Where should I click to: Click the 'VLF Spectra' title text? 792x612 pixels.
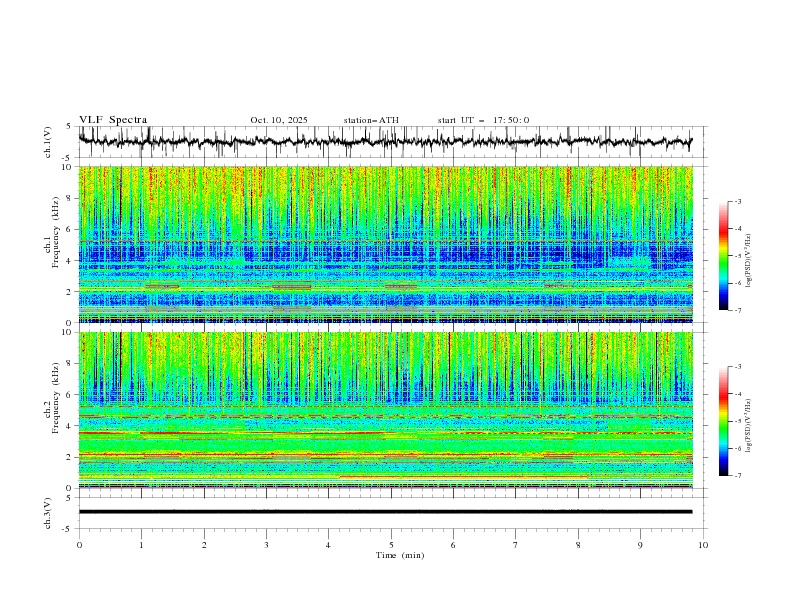[113, 120]
